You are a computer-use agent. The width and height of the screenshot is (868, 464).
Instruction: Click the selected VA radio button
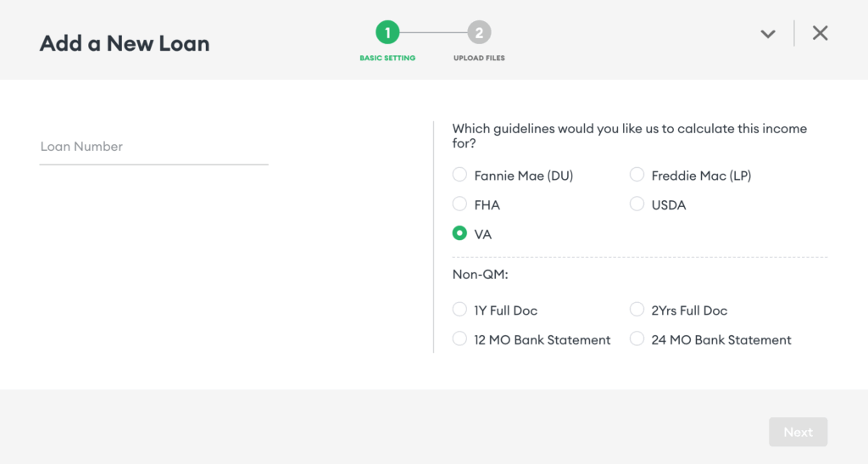click(459, 233)
